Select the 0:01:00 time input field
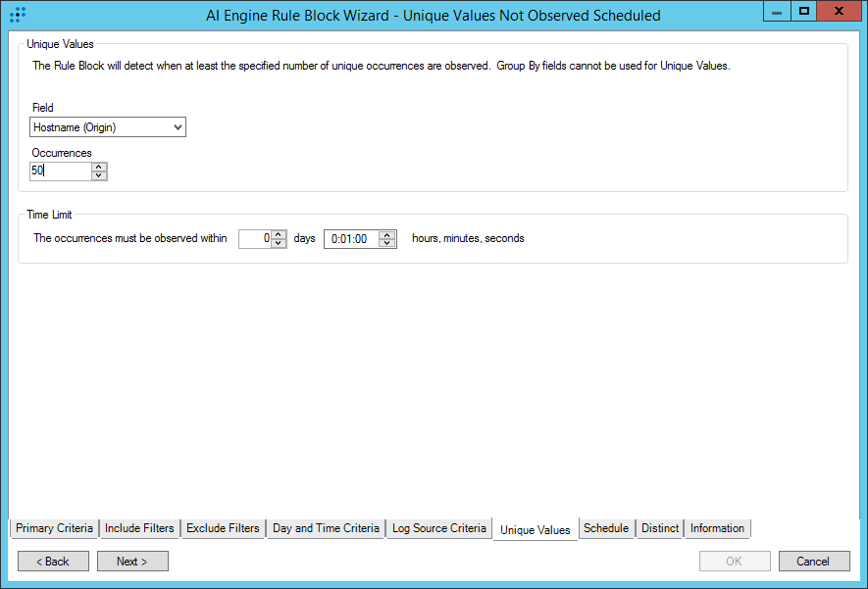This screenshot has height=589, width=868. tap(351, 238)
